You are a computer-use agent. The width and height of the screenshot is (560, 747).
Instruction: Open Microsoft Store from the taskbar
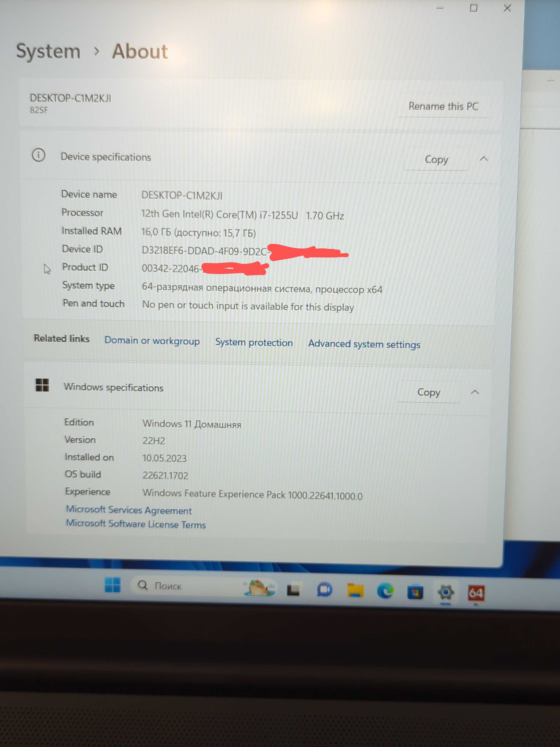pos(415,592)
